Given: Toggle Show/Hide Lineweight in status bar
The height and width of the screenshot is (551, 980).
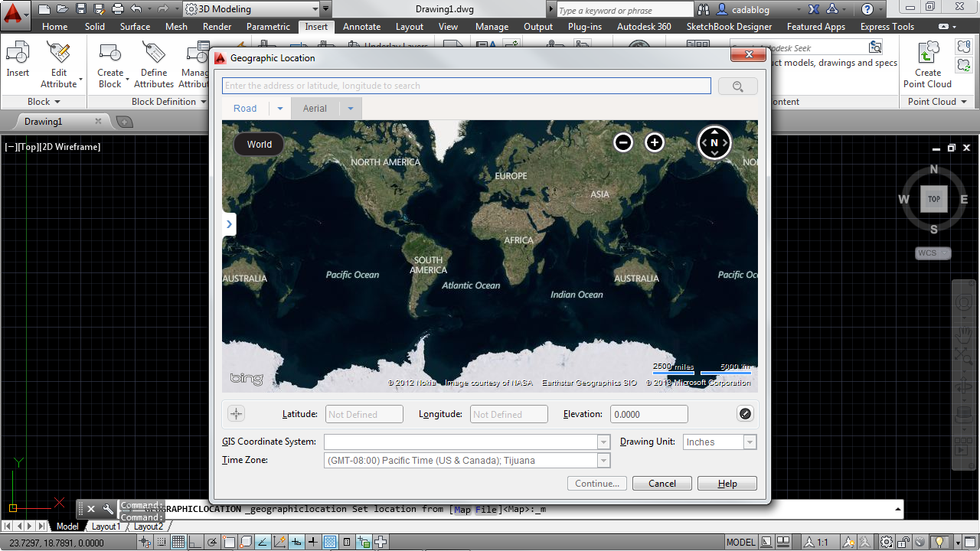Looking at the screenshot, I should pos(312,543).
